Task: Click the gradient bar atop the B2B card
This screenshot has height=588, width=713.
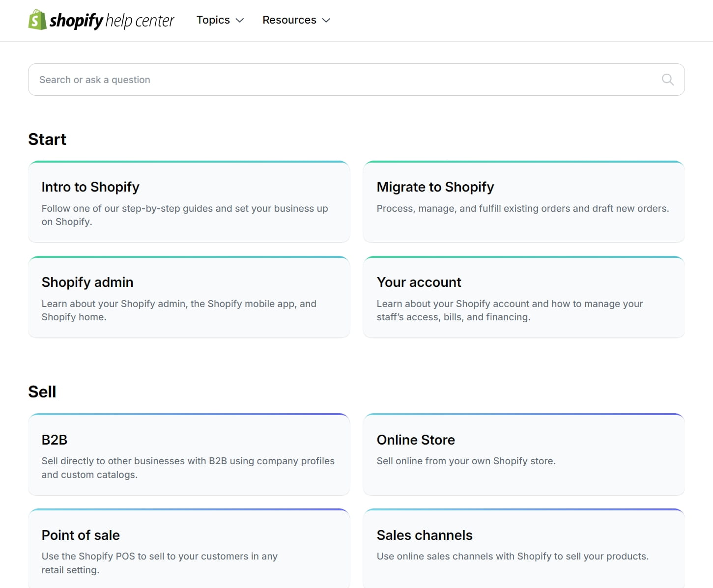Action: pyautogui.click(x=189, y=414)
